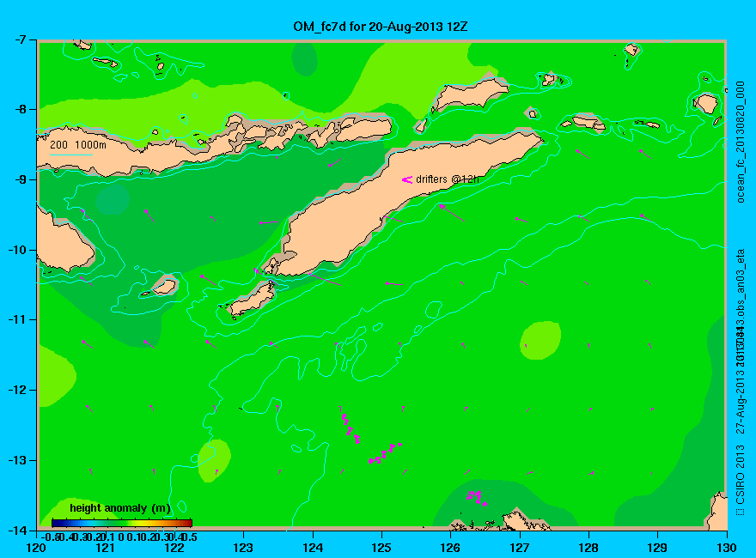Click latitude tick label -10

19,250
